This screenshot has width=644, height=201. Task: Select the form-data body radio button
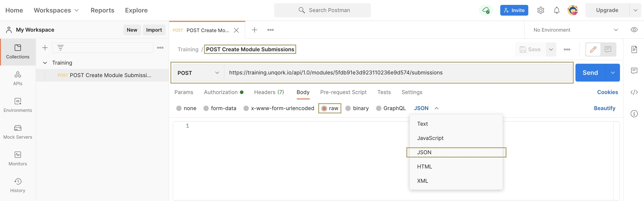[x=206, y=108]
